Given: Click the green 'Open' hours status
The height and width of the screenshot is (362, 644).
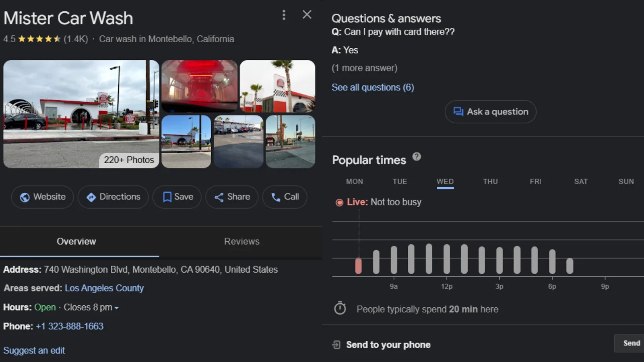Looking at the screenshot, I should pos(45,307).
